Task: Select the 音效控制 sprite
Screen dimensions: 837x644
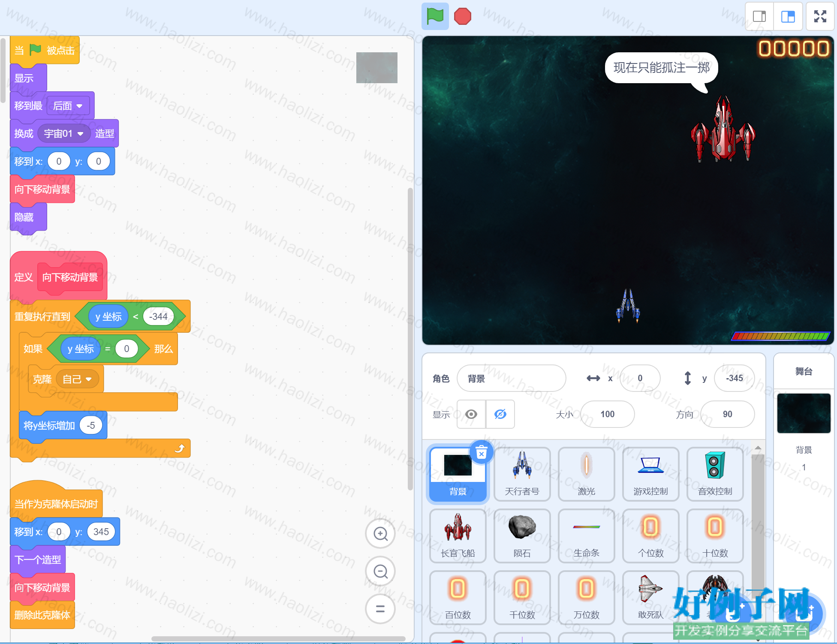Action: pyautogui.click(x=715, y=474)
